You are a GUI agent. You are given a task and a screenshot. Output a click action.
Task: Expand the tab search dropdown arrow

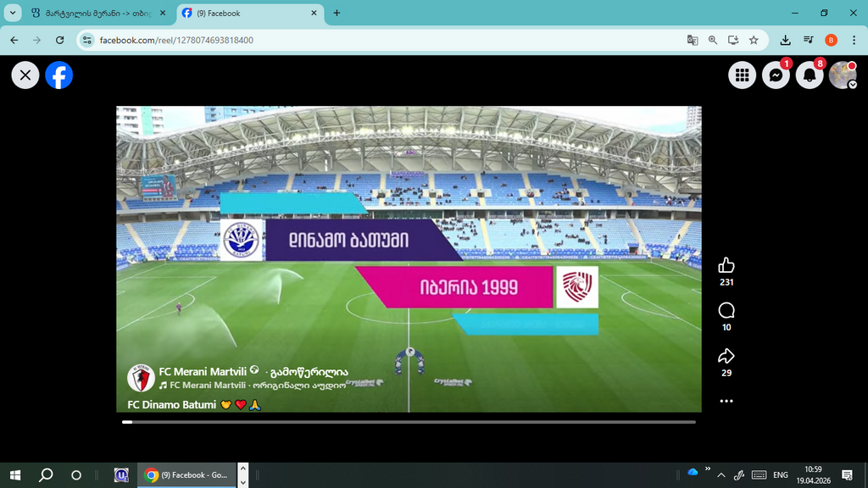click(13, 13)
